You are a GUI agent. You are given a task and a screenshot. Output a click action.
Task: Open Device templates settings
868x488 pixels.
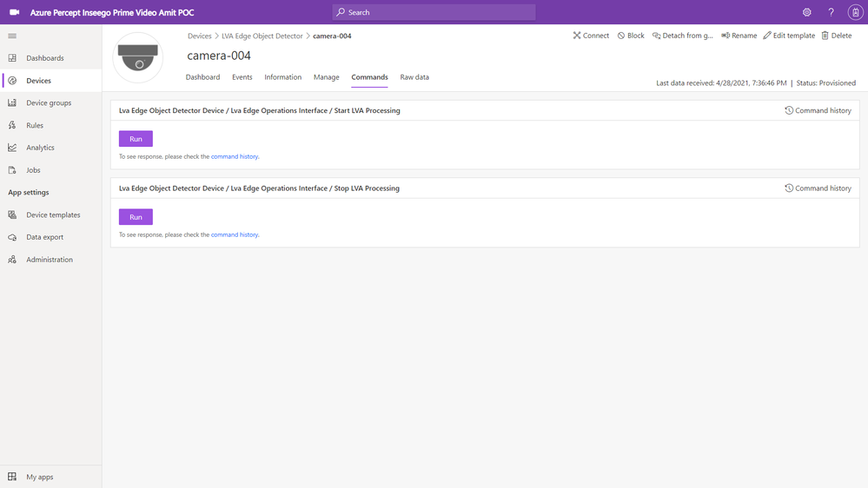tap(51, 214)
